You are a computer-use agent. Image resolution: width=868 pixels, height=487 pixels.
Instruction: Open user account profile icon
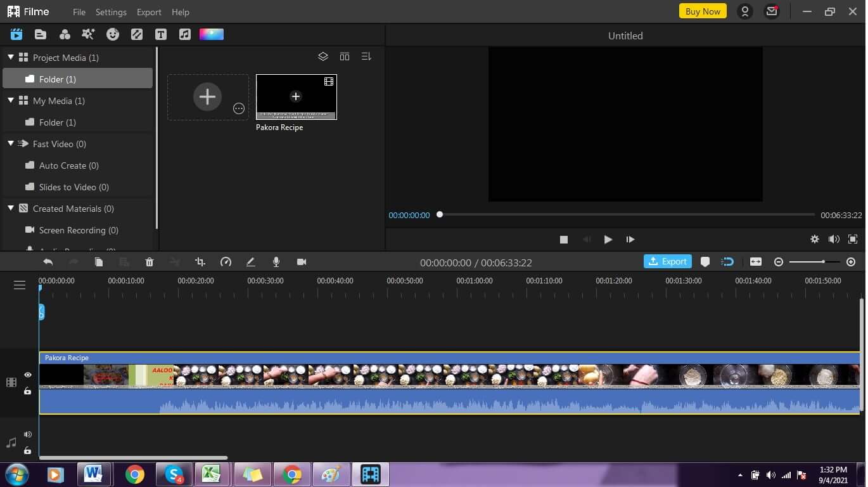[745, 11]
